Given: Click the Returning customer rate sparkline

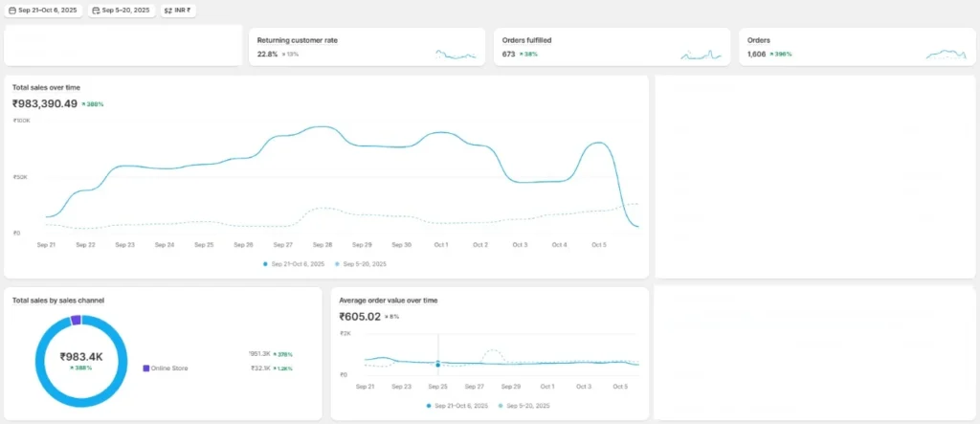Looking at the screenshot, I should click(455, 55).
